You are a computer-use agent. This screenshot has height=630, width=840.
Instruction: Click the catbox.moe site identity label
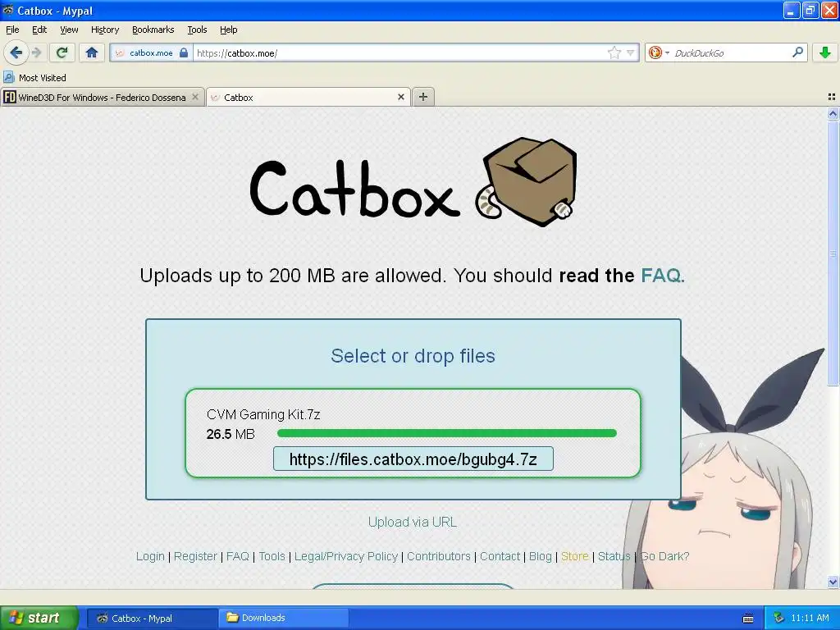tap(151, 52)
